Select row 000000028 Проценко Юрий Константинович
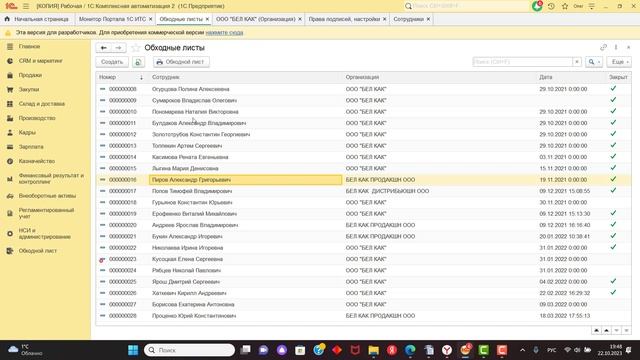Screen dimensions: 640x360 pos(363,316)
